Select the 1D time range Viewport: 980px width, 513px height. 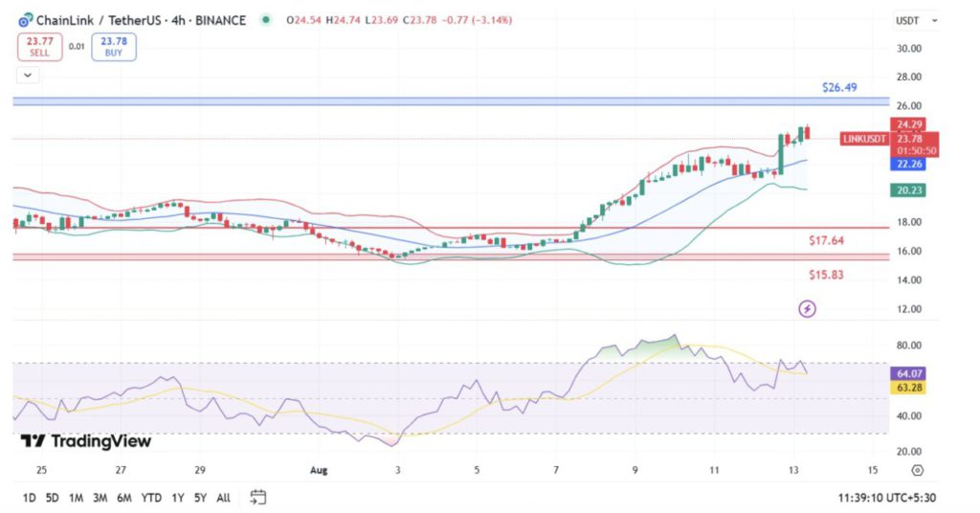pyautogui.click(x=30, y=498)
